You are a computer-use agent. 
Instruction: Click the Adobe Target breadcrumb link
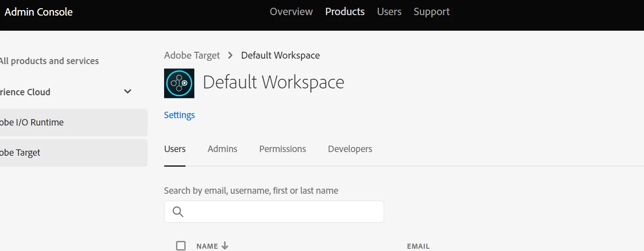click(x=192, y=55)
